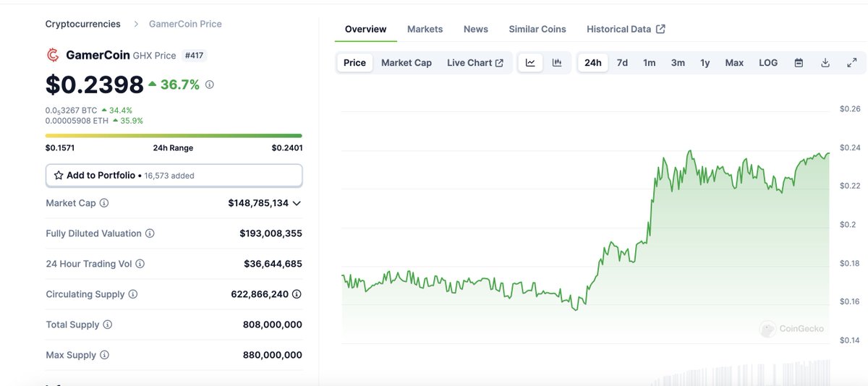Viewport: 868px width, 386px height.
Task: Click the 808,000,000 total supply value
Action: (x=273, y=325)
